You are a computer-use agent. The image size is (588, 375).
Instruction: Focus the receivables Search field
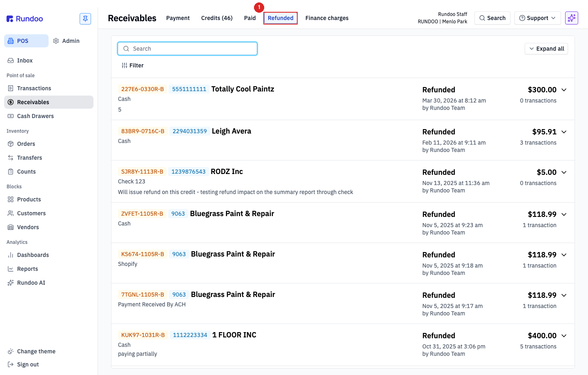click(x=187, y=49)
